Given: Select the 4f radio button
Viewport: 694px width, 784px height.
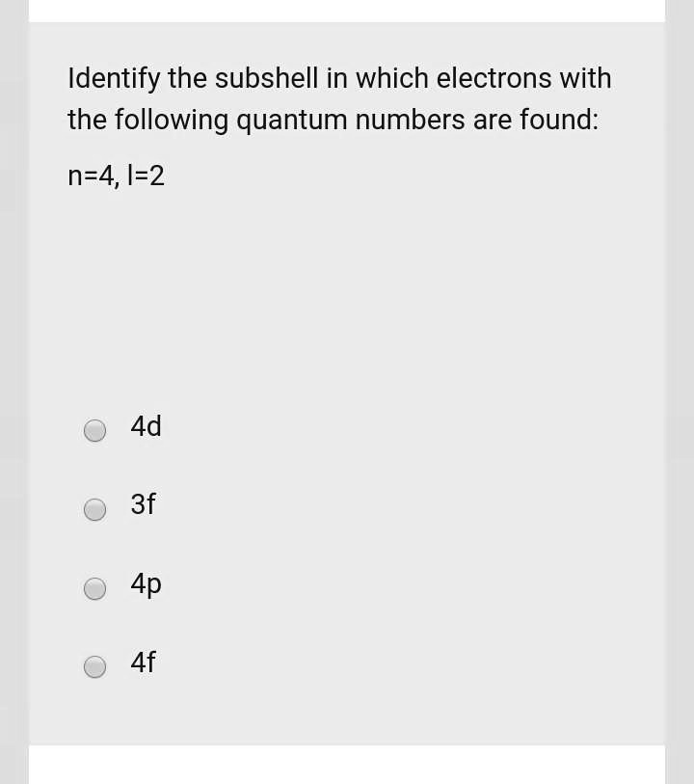Looking at the screenshot, I should point(94,666).
